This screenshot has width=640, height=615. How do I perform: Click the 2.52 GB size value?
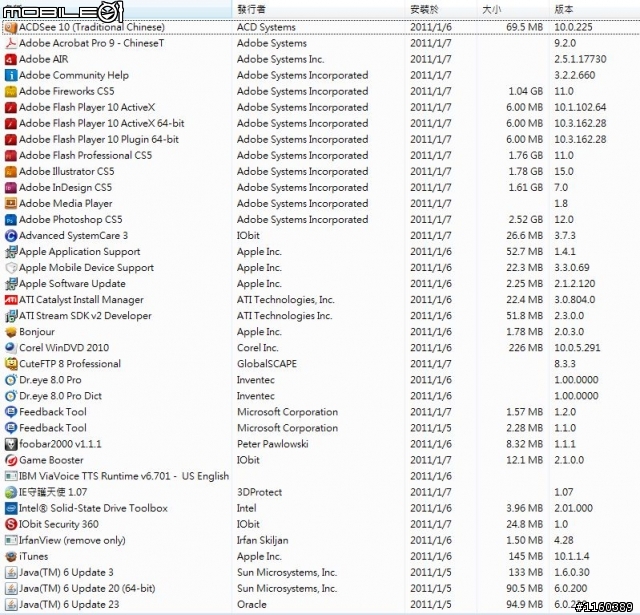point(526,220)
